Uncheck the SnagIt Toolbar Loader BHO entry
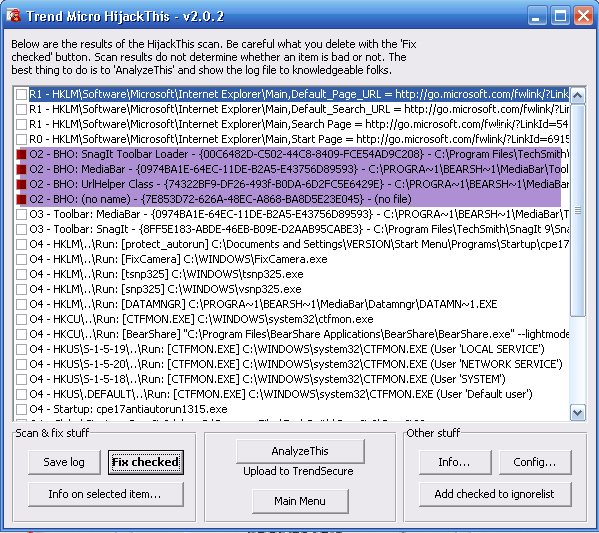This screenshot has width=599, height=533. tap(22, 154)
